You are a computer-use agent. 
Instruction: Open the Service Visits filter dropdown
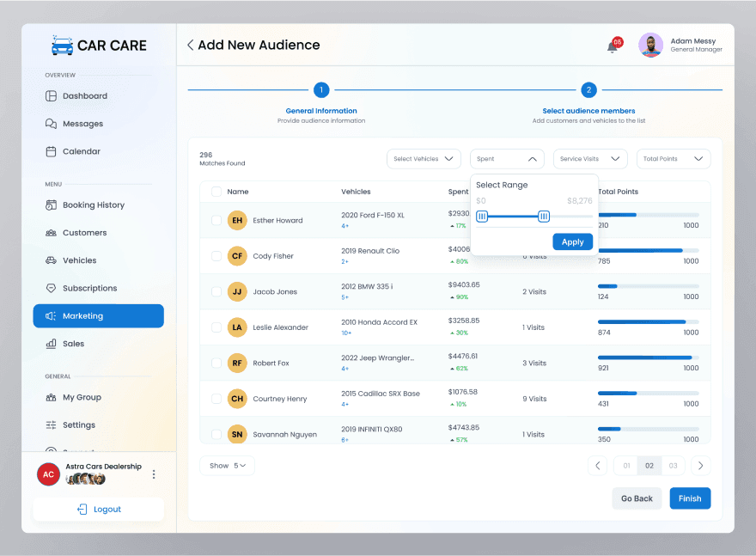[590, 159]
